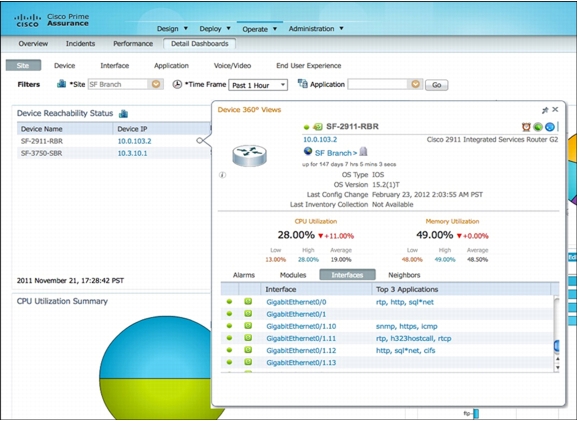578x421 pixels.
Task: Click the green round tool icon in the device header
Action: (x=538, y=127)
